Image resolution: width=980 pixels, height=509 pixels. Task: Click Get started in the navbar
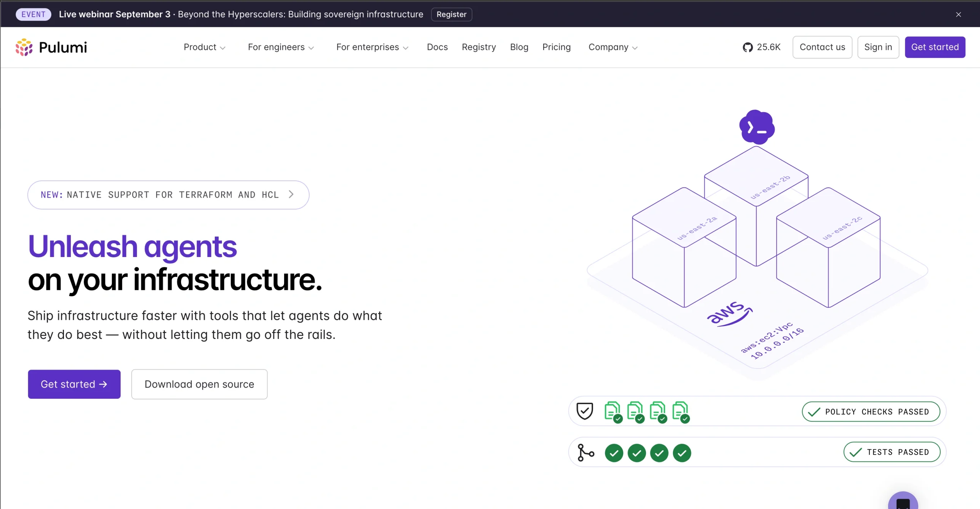[935, 47]
